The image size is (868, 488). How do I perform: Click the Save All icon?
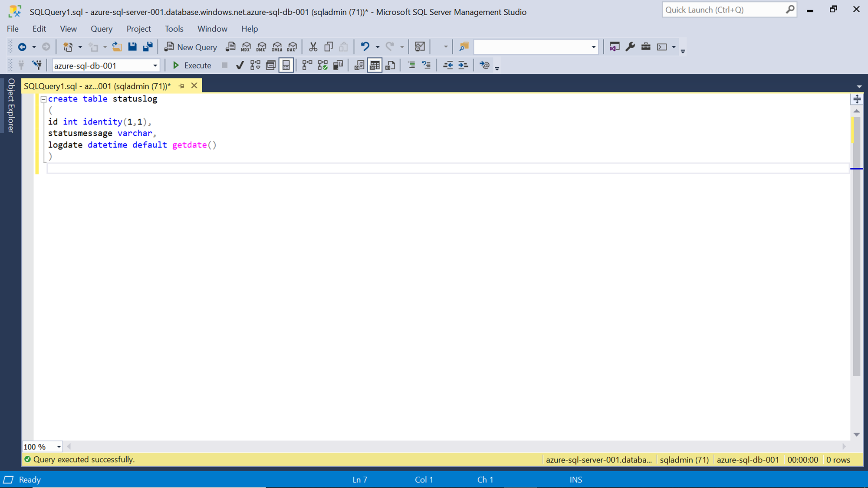pyautogui.click(x=148, y=47)
